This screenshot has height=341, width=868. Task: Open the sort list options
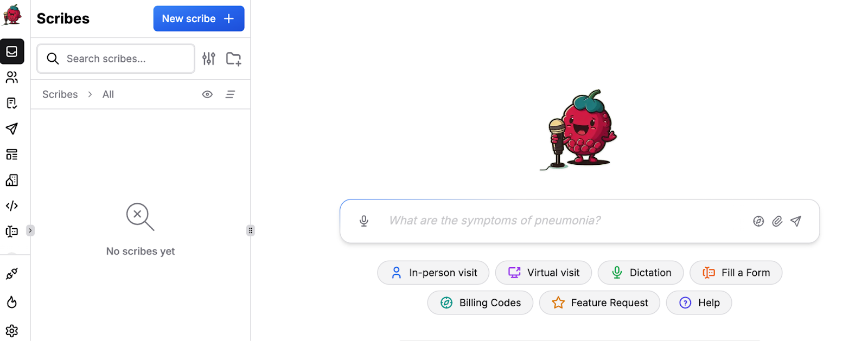[x=230, y=94]
